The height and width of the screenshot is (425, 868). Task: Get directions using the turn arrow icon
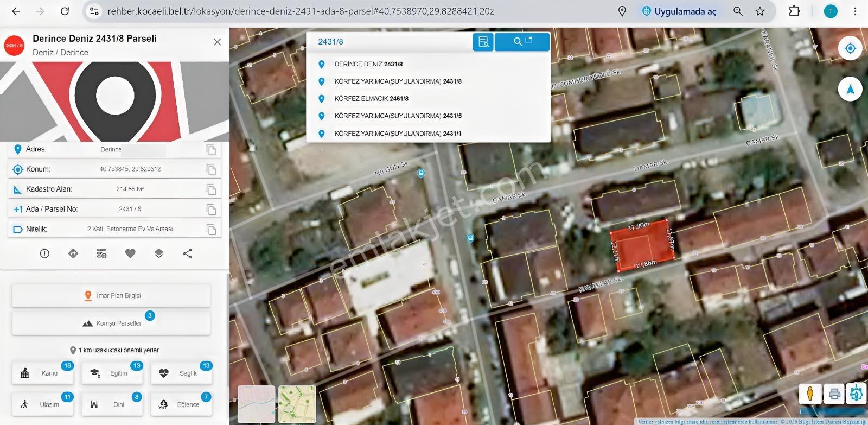click(x=73, y=253)
